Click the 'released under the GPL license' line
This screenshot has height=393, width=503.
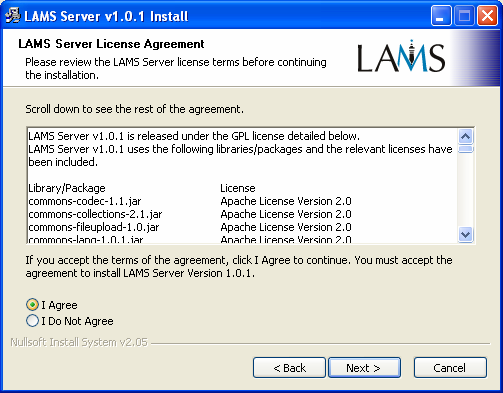tap(194, 136)
